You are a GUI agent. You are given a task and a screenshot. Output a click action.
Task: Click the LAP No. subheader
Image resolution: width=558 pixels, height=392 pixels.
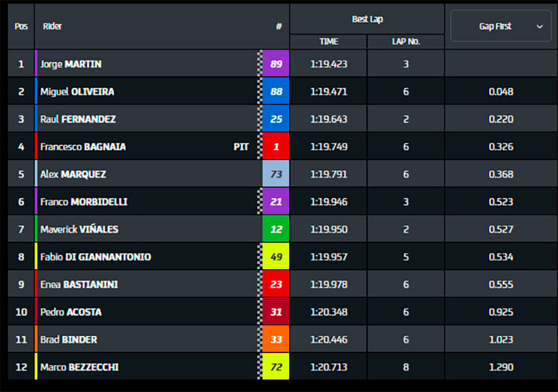click(x=406, y=42)
